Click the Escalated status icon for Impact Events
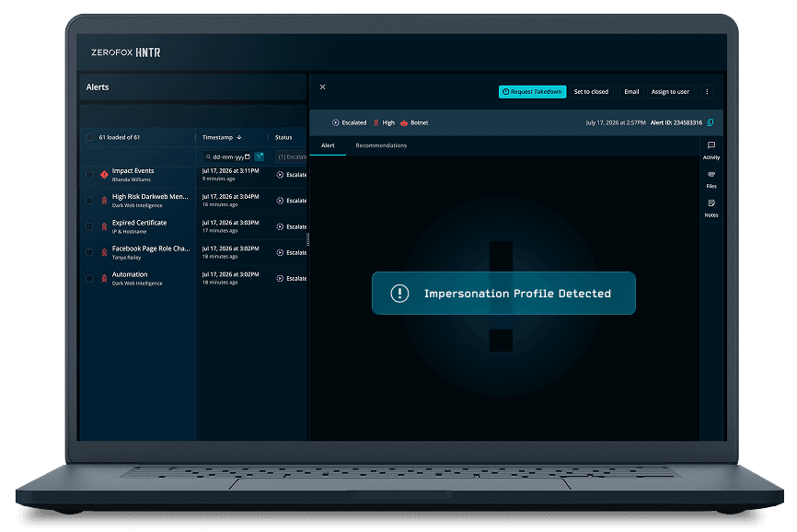 click(x=280, y=175)
